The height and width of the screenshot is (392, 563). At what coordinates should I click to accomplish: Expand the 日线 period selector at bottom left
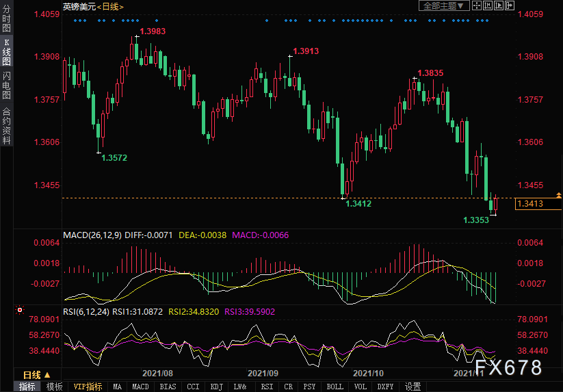coord(36,375)
